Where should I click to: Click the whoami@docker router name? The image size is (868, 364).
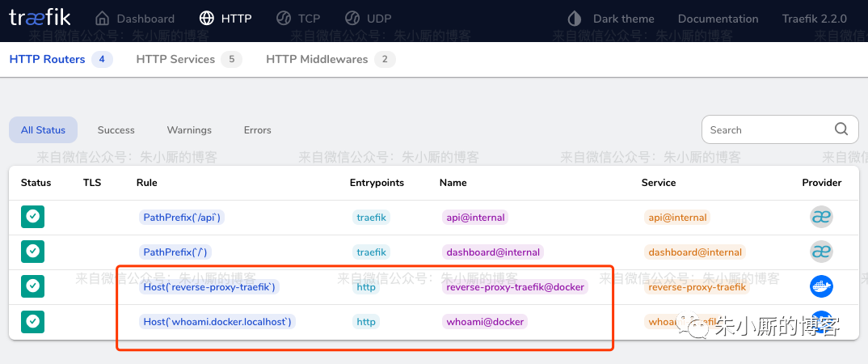tap(485, 322)
